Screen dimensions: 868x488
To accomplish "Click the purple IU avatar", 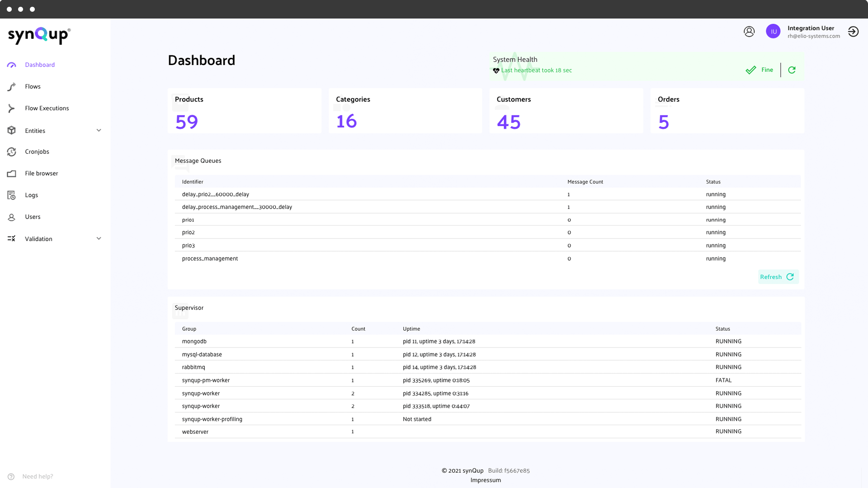I will coord(773,32).
